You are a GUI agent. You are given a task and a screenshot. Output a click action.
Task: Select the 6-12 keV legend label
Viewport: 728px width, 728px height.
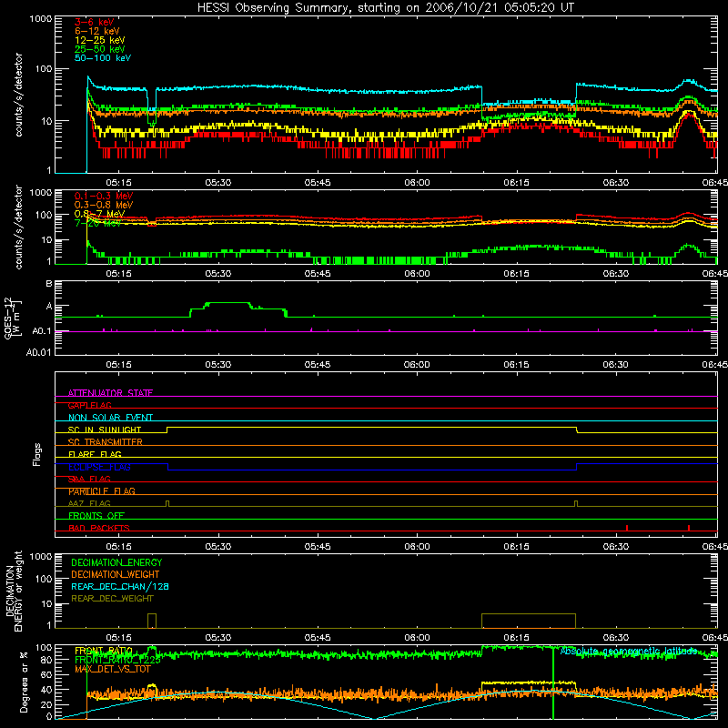[x=97, y=31]
